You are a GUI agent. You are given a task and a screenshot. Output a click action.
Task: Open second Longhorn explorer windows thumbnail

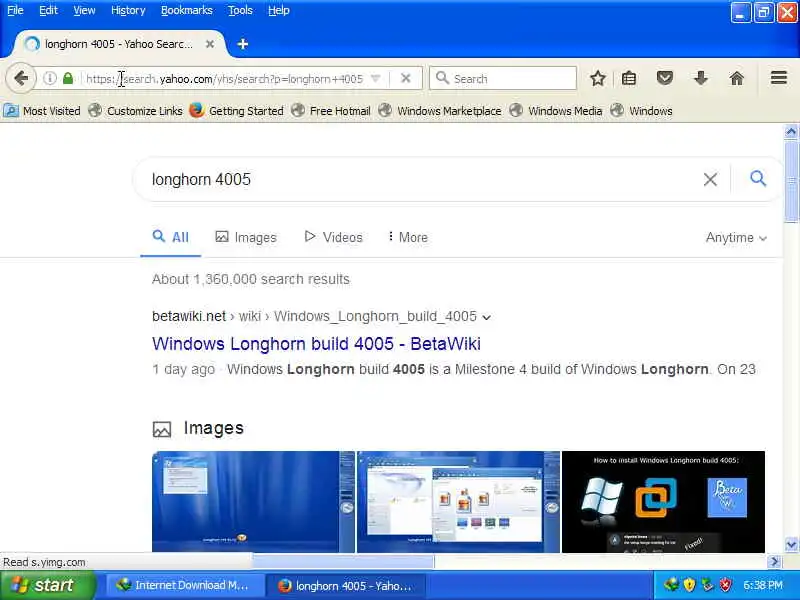(x=458, y=502)
